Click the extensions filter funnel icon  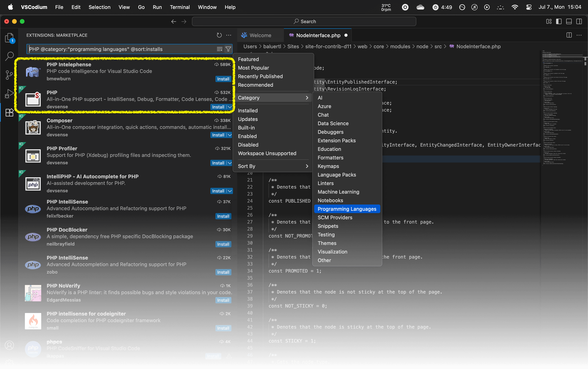coord(228,49)
